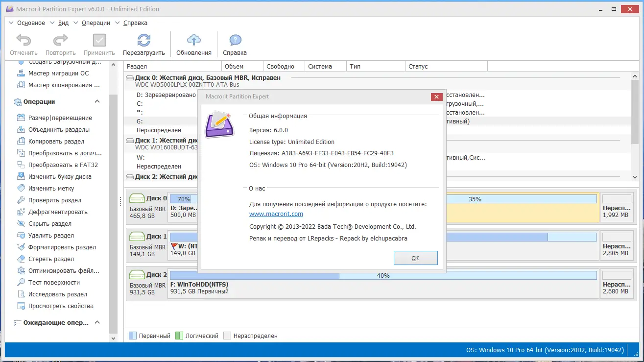Screen dimensions: 644x362
Task: Visit the www.macrorit.com link
Action: coord(276,214)
